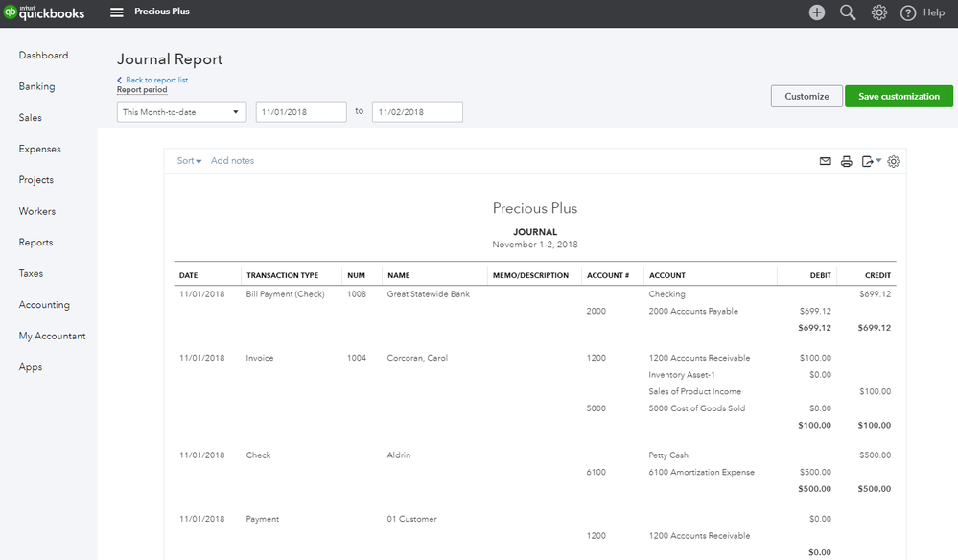Click 2000 Accounts Payable account
The image size is (958, 560).
point(693,311)
